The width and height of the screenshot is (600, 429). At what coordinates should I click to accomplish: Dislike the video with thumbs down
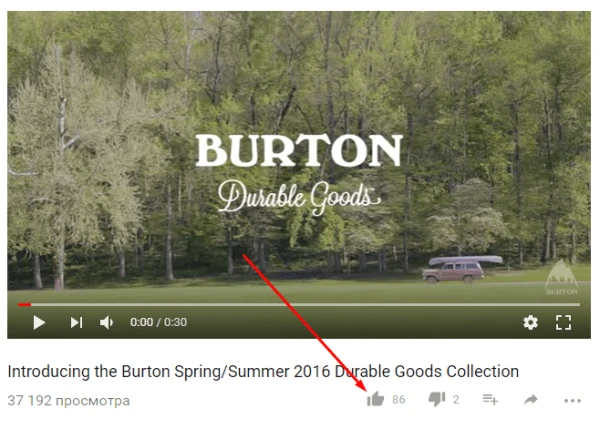pos(437,399)
